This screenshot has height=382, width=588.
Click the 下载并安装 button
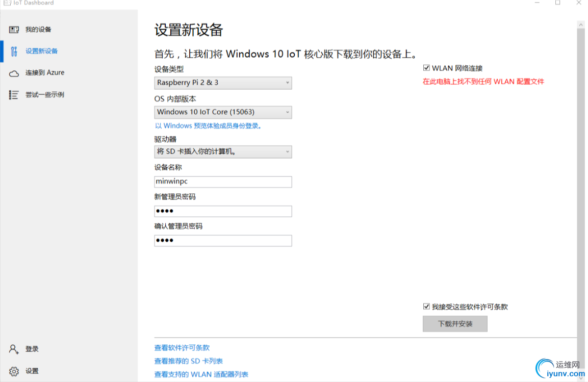tap(455, 324)
